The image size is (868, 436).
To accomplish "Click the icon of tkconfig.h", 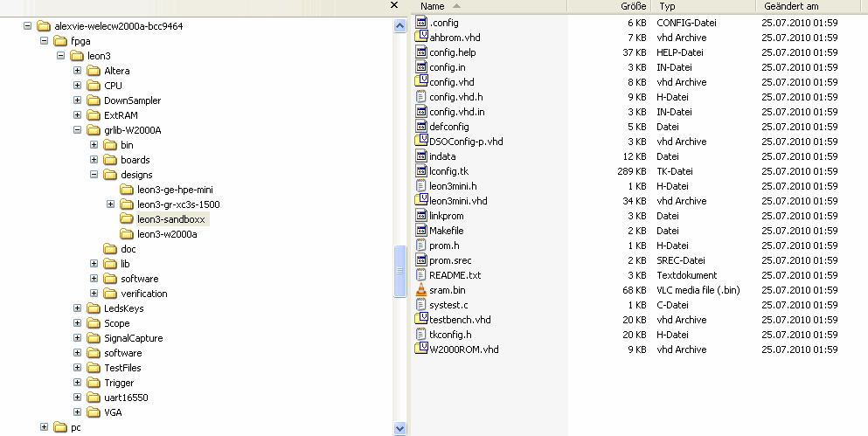I will point(421,334).
